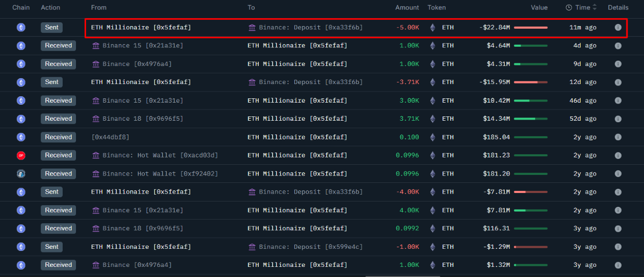Click the ETH token icon in the -5.00K row
The height and width of the screenshot is (277, 644).
coord(433,28)
